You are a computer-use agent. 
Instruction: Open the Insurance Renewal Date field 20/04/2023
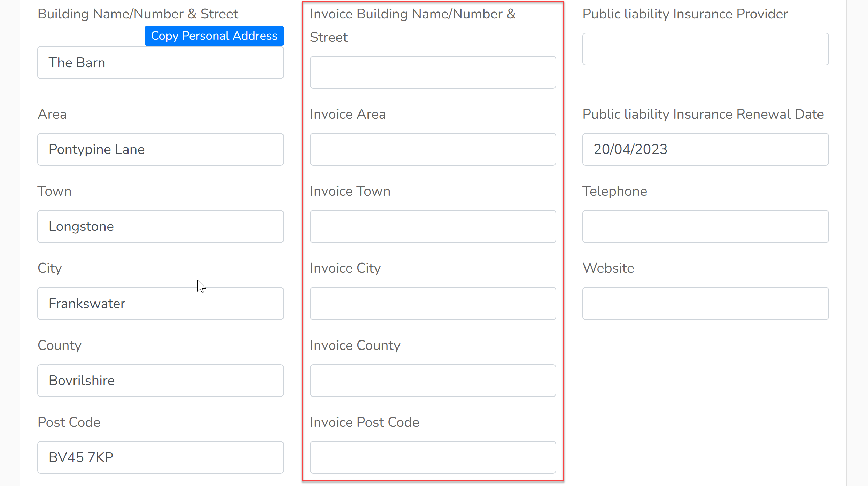pos(706,149)
